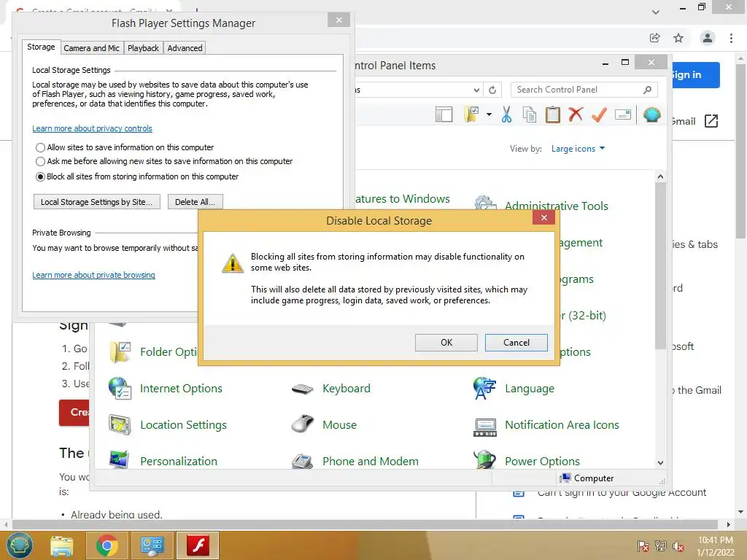747x560 pixels.
Task: Click the blue Sign in button
Action: [695, 75]
